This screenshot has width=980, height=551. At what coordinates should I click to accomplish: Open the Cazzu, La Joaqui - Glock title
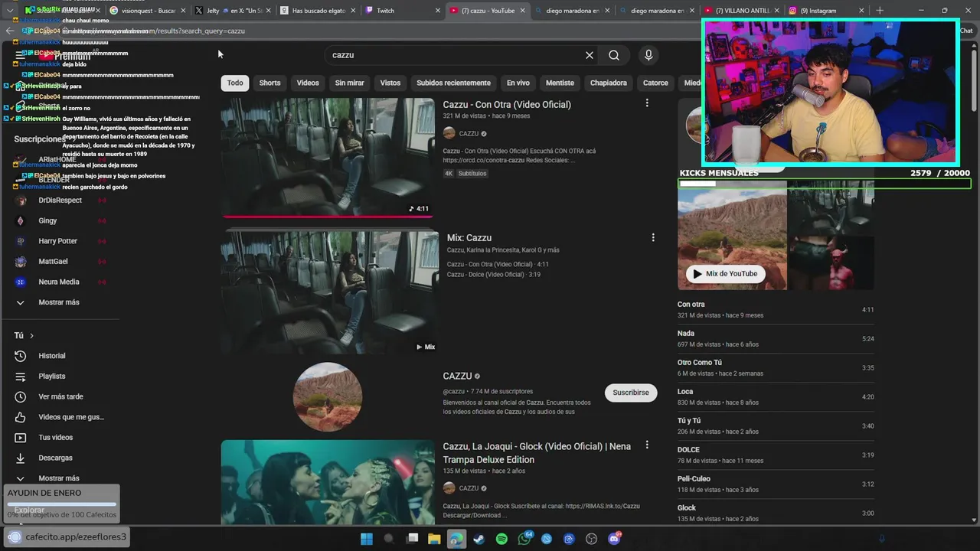[x=537, y=453]
